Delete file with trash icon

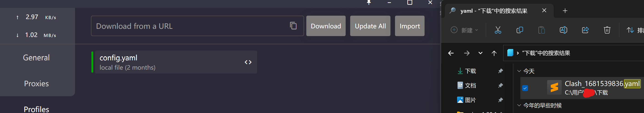[x=607, y=30]
